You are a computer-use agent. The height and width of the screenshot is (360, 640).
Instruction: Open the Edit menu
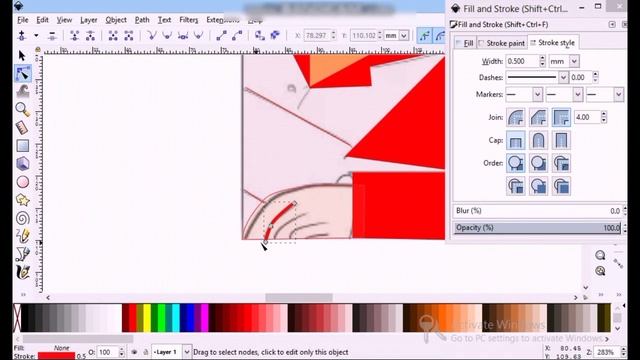[x=42, y=20]
